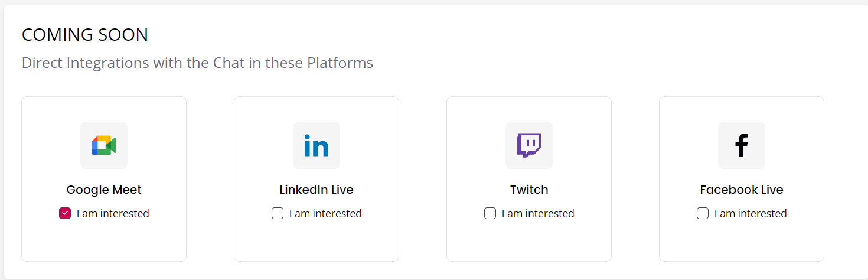Screen dimensions: 868x280
Task: Click the 'Google Meet' title text
Action: click(x=104, y=190)
